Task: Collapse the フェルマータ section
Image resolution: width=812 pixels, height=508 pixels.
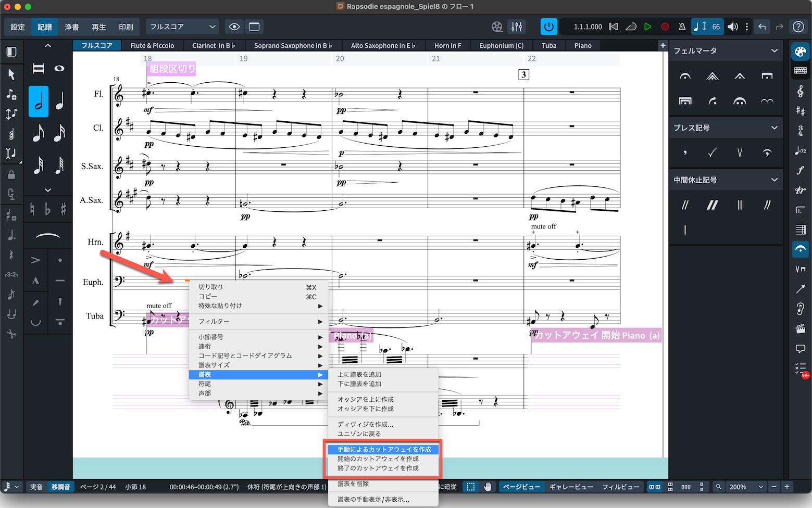Action: (774, 51)
